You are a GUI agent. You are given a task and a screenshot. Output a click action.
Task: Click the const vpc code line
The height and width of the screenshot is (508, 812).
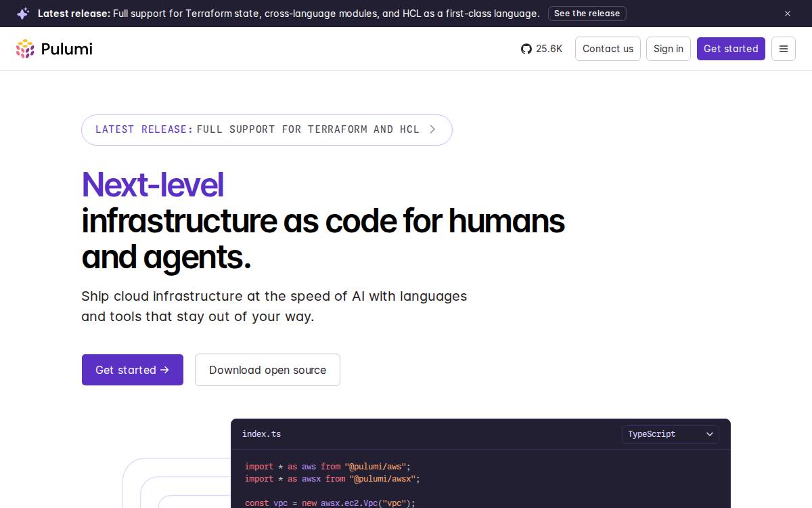tap(330, 503)
